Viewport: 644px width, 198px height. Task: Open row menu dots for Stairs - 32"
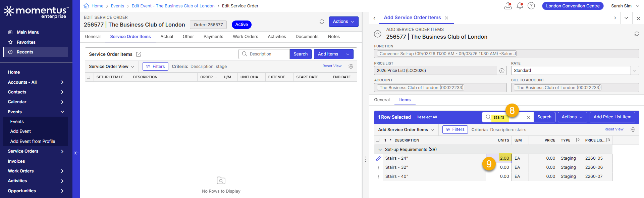point(379,167)
